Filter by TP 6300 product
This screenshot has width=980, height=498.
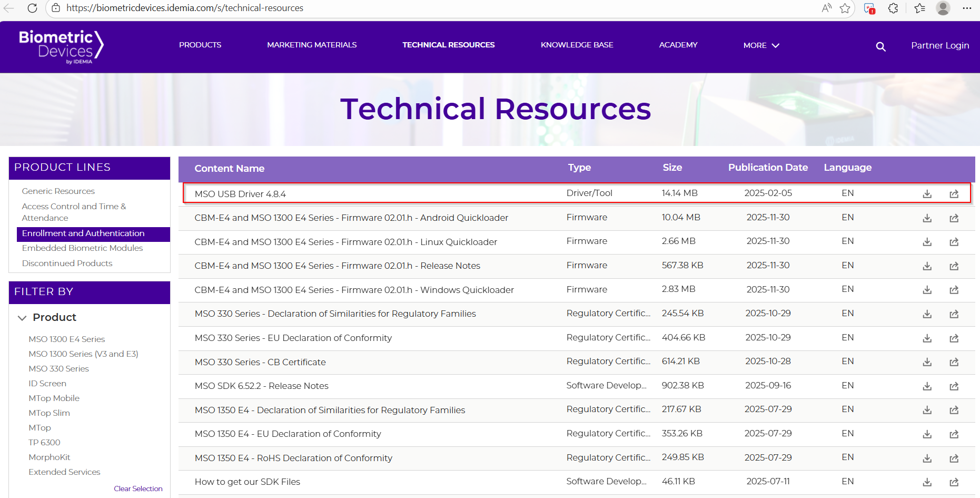coord(44,443)
